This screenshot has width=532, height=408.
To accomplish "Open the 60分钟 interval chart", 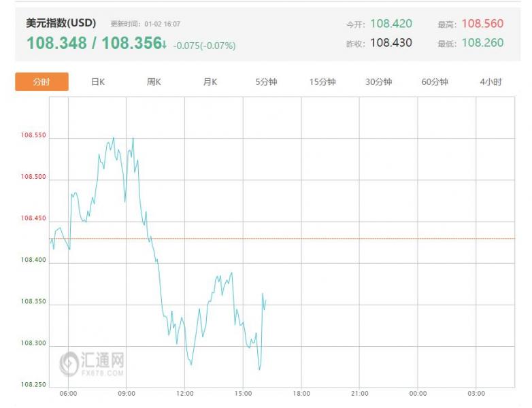I will click(x=435, y=82).
